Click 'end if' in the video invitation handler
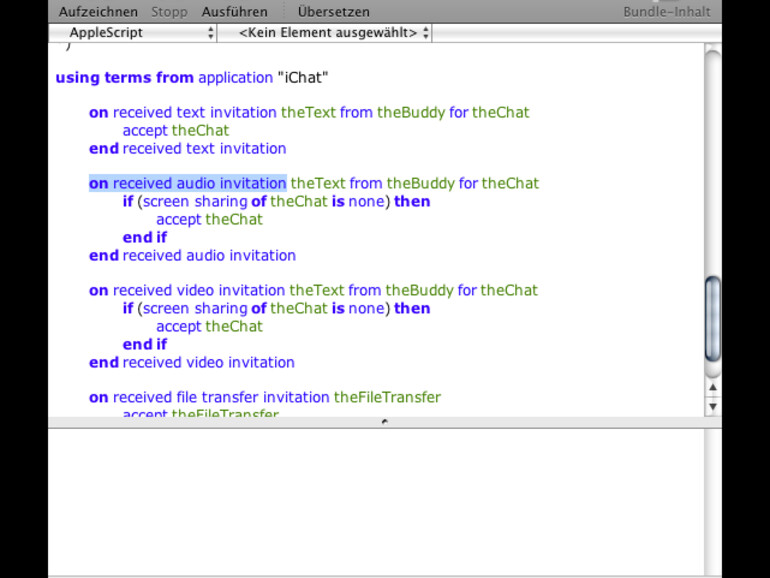The width and height of the screenshot is (770, 578). tap(145, 344)
